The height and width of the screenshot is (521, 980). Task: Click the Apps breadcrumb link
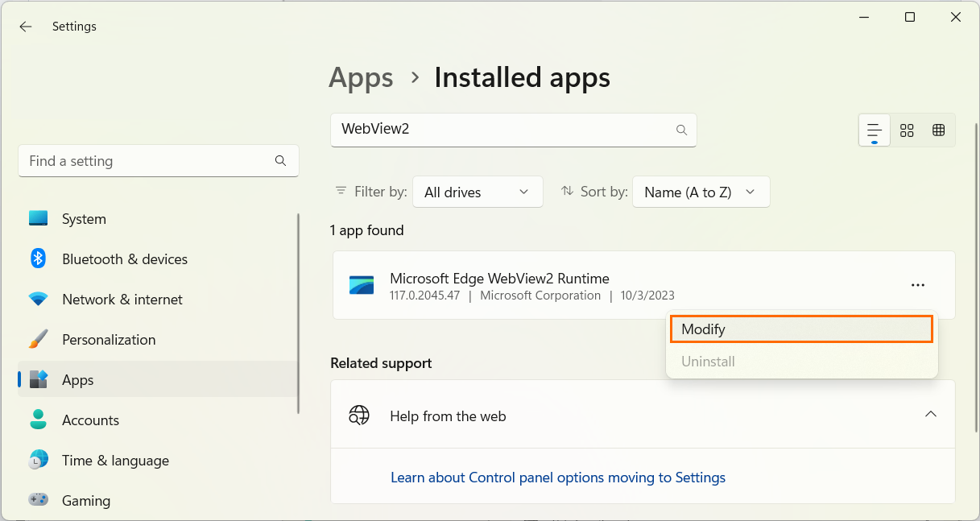pos(361,78)
